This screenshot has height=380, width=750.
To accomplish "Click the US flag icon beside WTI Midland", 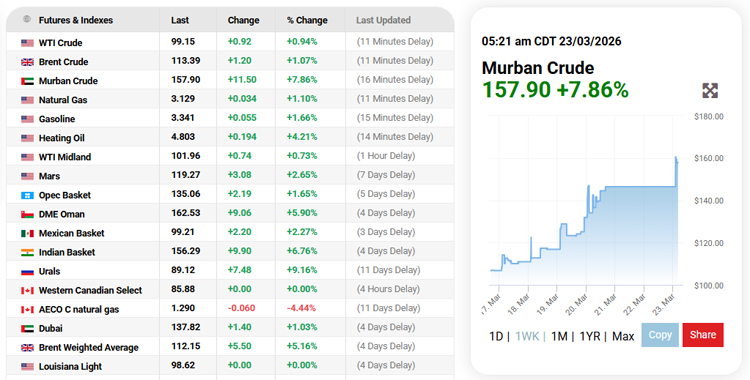I will pyautogui.click(x=27, y=157).
